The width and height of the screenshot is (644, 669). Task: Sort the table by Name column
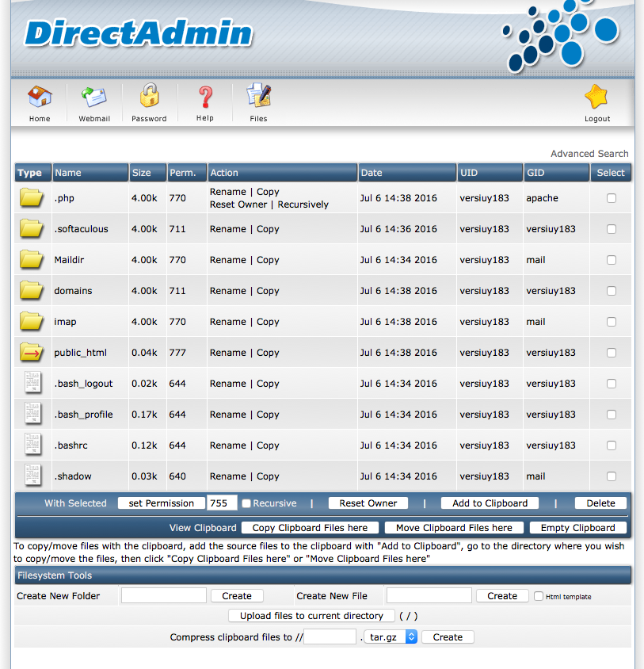pyautogui.click(x=68, y=173)
